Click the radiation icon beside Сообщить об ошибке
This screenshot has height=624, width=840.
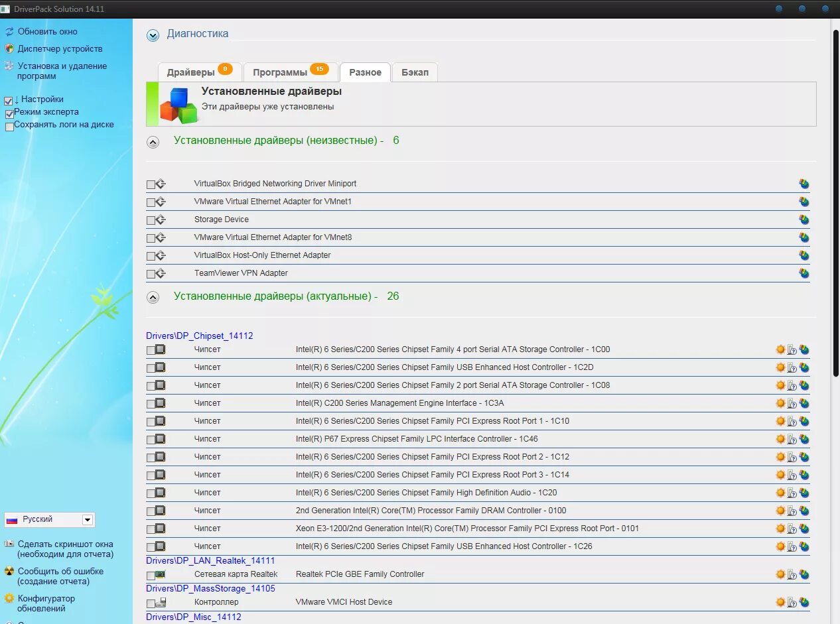pyautogui.click(x=9, y=571)
